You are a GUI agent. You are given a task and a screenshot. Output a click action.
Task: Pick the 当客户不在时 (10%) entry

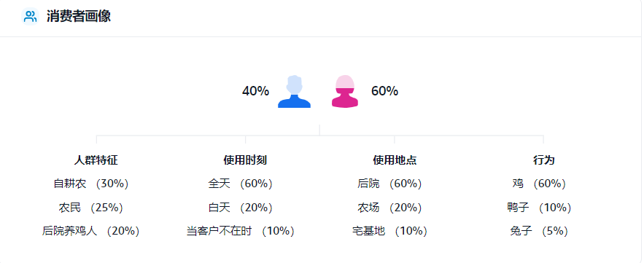[x=240, y=231]
